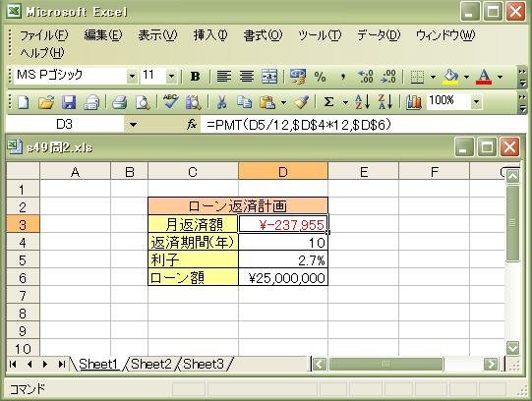The image size is (532, 401).
Task: Open file with the folder icon
Action: click(x=46, y=102)
